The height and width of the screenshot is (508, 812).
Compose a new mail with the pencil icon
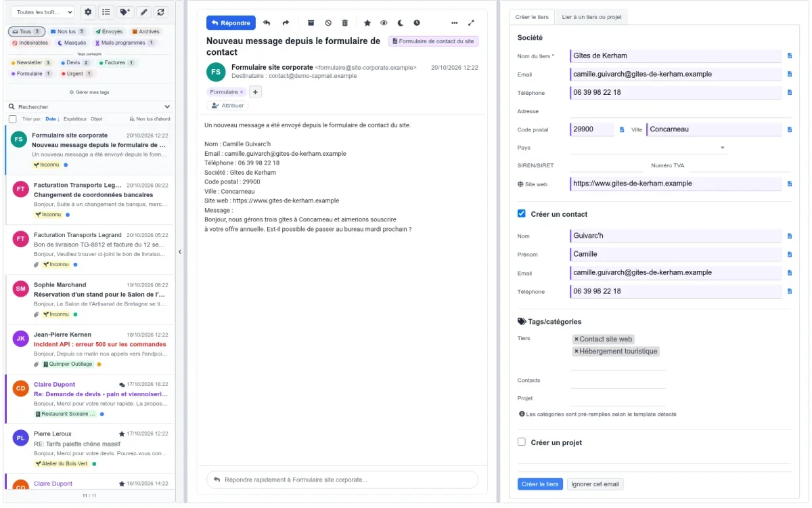(143, 12)
